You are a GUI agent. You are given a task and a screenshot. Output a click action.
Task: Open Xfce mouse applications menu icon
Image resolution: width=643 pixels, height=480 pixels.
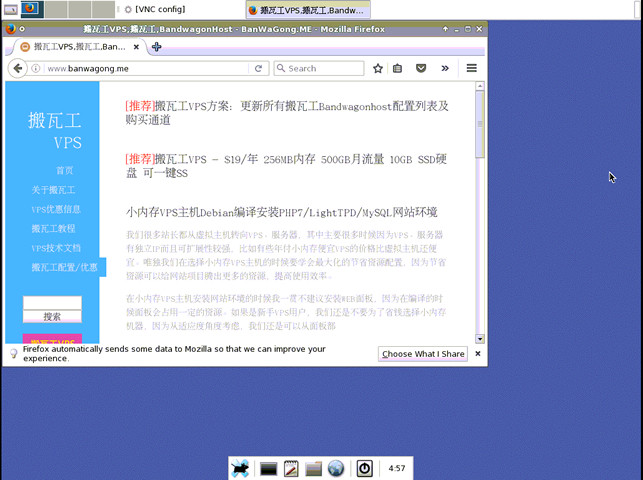click(x=240, y=468)
